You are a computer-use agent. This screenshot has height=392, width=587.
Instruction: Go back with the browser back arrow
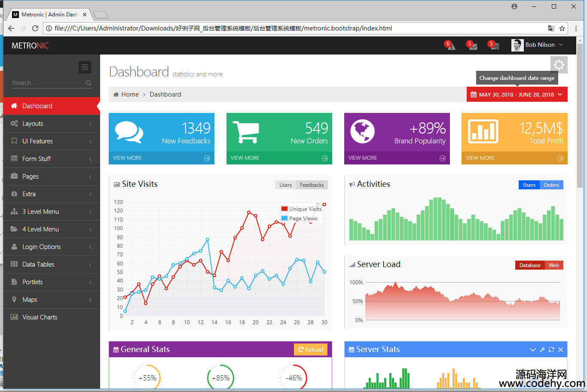tap(11, 28)
